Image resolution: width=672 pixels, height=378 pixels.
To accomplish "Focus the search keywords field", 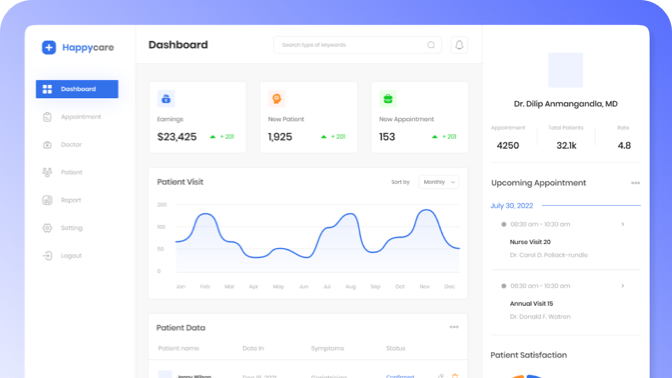I will pyautogui.click(x=357, y=45).
